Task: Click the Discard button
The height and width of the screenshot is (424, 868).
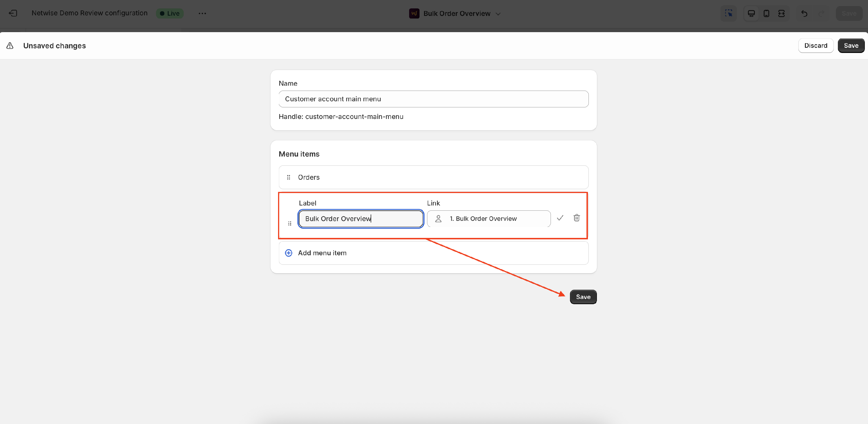Action: (815, 46)
